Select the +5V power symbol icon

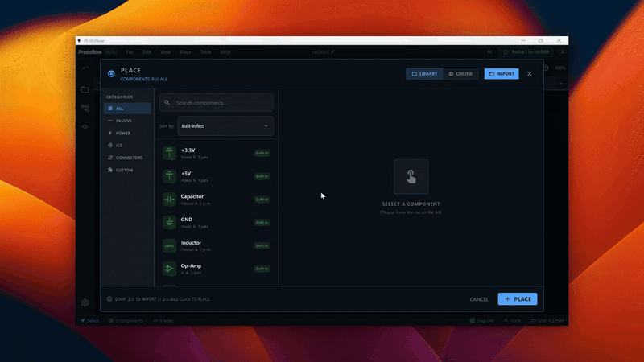(169, 176)
